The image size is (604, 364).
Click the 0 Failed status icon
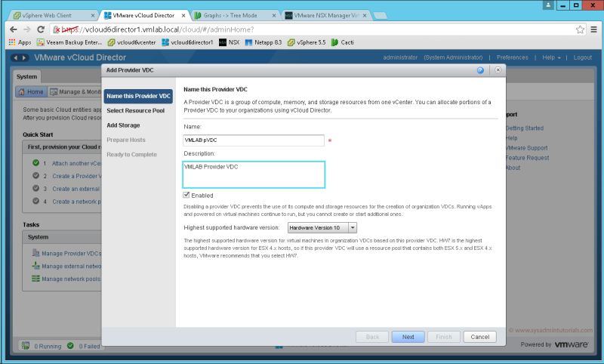(70, 346)
